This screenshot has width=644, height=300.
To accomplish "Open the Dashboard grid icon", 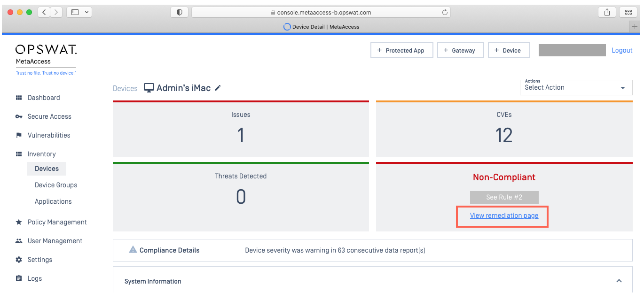I will (19, 98).
